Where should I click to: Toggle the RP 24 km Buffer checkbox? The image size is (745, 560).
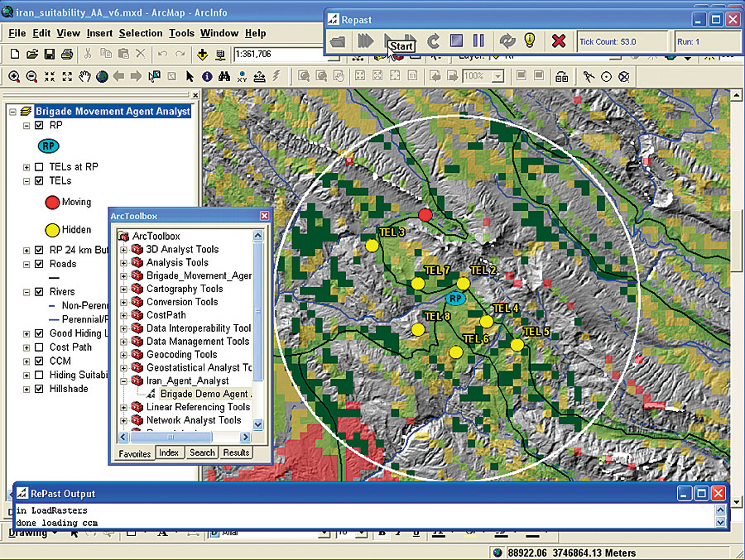click(40, 251)
